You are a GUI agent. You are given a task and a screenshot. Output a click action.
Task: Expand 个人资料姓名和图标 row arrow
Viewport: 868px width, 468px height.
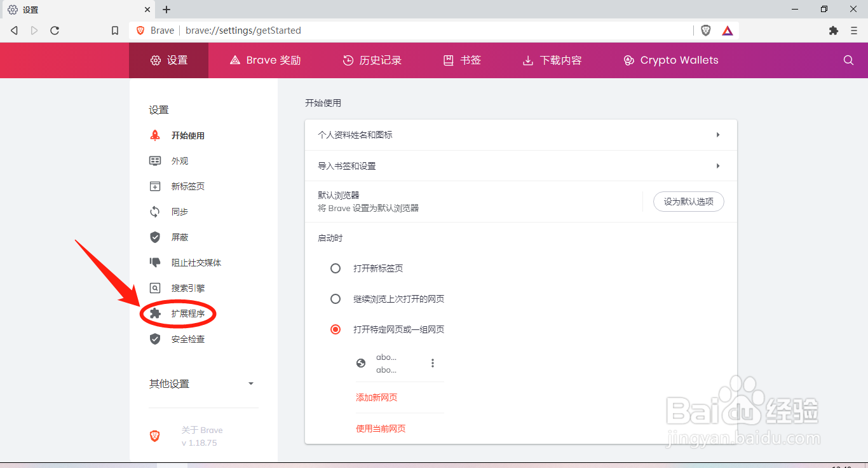718,135
